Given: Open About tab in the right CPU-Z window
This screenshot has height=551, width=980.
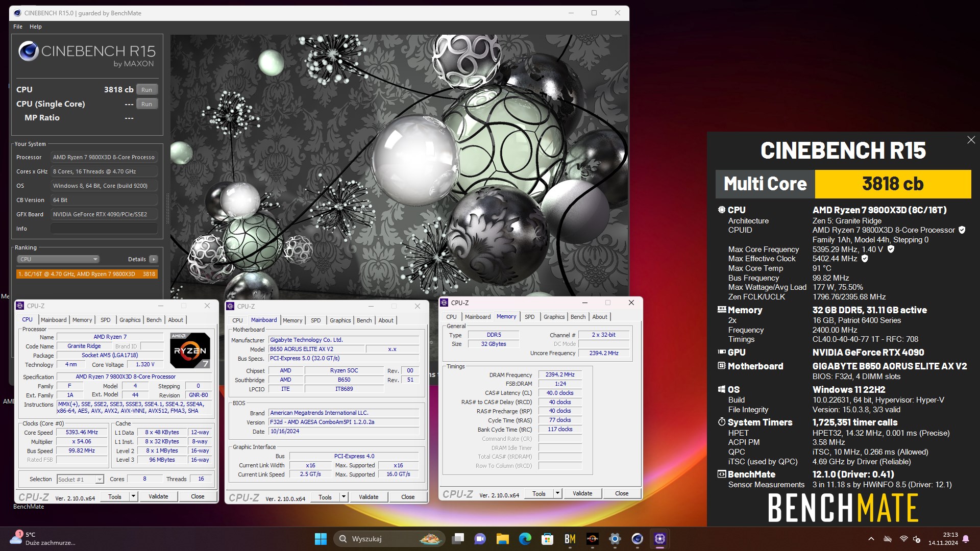Looking at the screenshot, I should pos(600,317).
